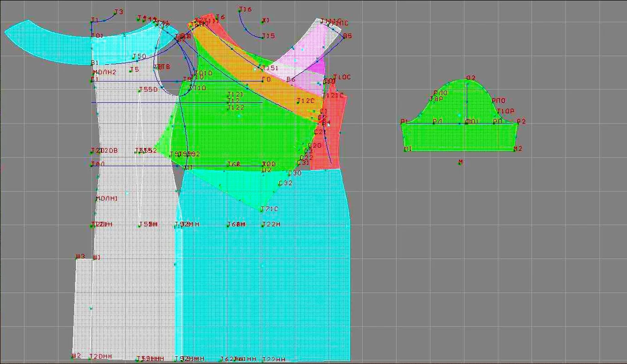Select the МОЛН2 label

(x=105, y=72)
